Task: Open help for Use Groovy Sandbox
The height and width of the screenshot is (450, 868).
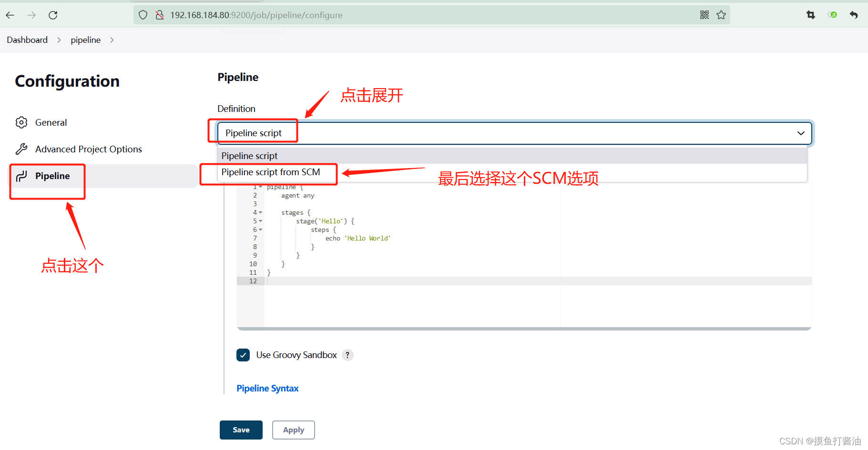Action: tap(347, 355)
